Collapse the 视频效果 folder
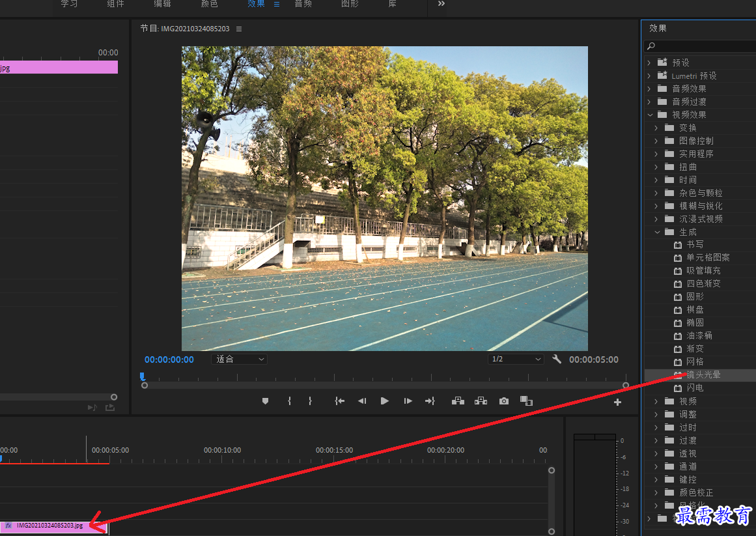 click(x=650, y=115)
